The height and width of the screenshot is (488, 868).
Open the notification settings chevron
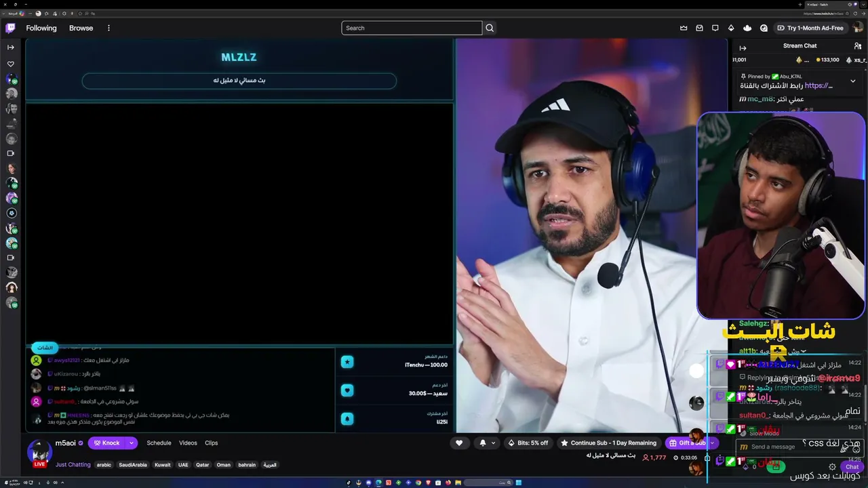click(493, 443)
